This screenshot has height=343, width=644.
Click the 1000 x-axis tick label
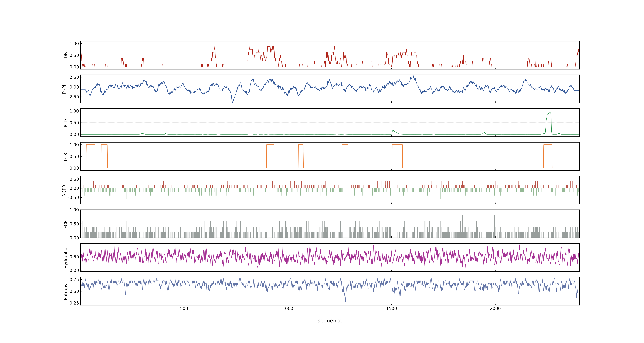(288, 309)
